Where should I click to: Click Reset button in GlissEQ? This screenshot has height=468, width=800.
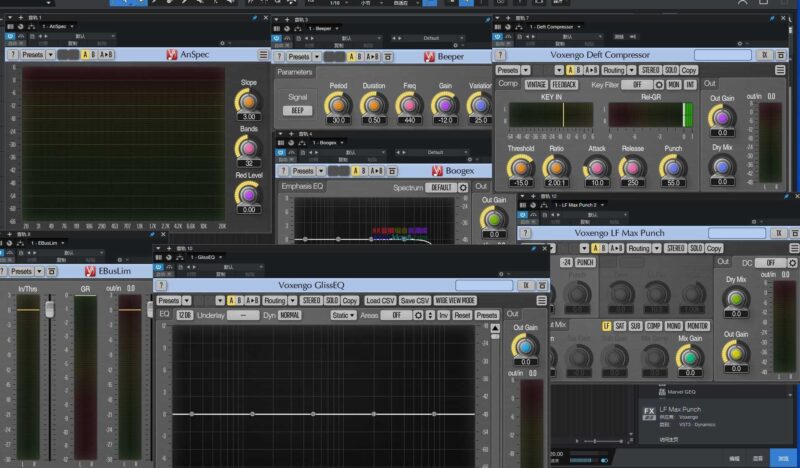click(x=462, y=315)
